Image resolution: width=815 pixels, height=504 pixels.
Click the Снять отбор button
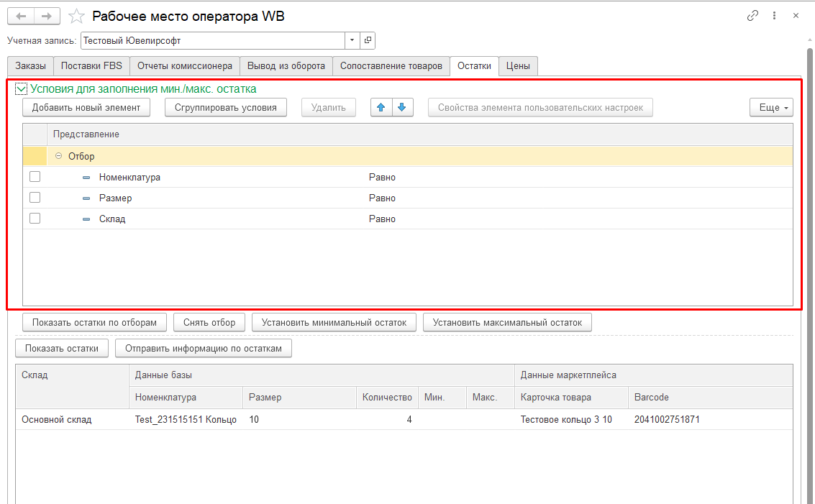coord(209,322)
